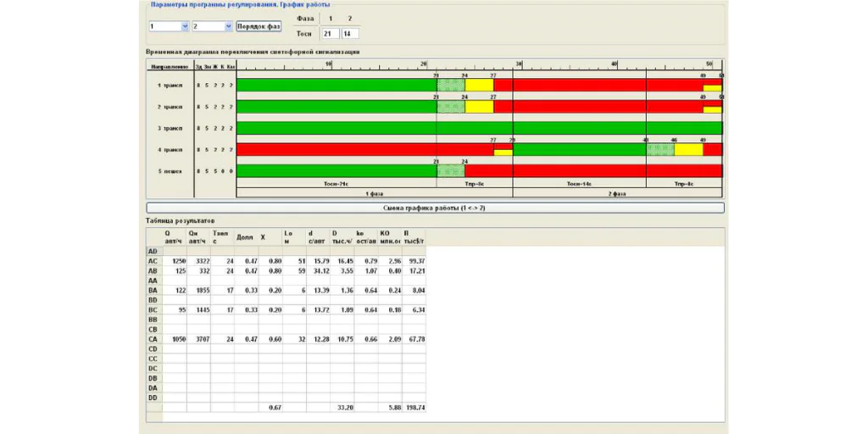Screen dimensions: 868x434
Task: Select the '5 пешех' direction row label
Action: (x=170, y=171)
